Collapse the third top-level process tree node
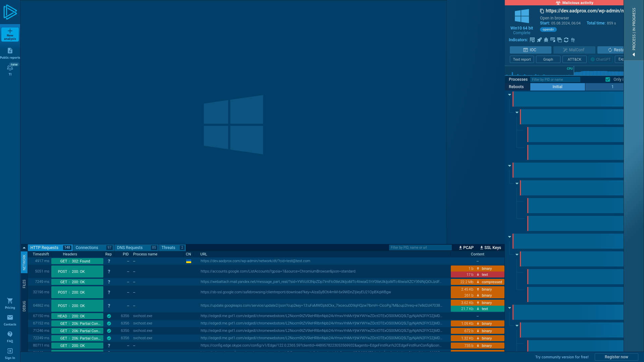 509,237
